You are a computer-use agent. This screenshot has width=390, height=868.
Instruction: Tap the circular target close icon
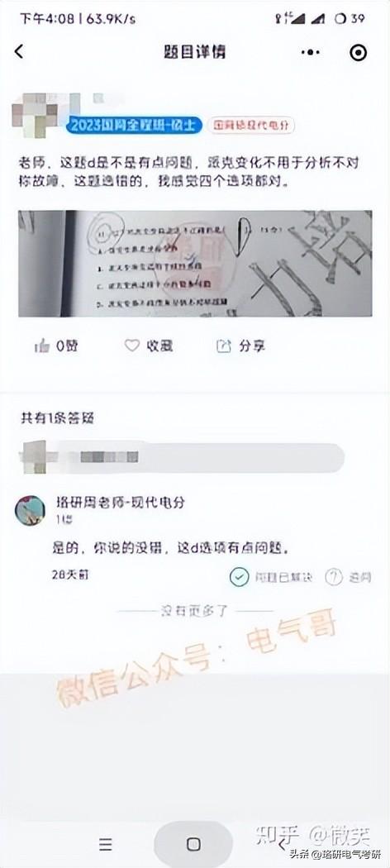359,52
